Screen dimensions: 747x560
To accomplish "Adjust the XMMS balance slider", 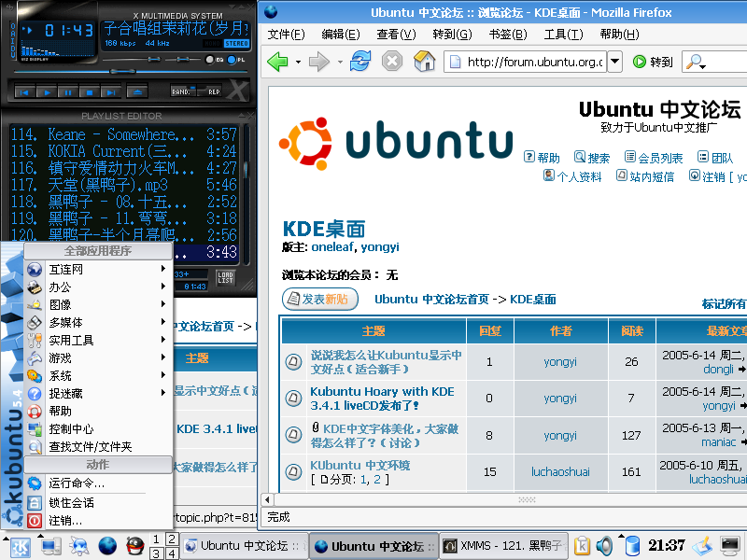I will [x=183, y=60].
